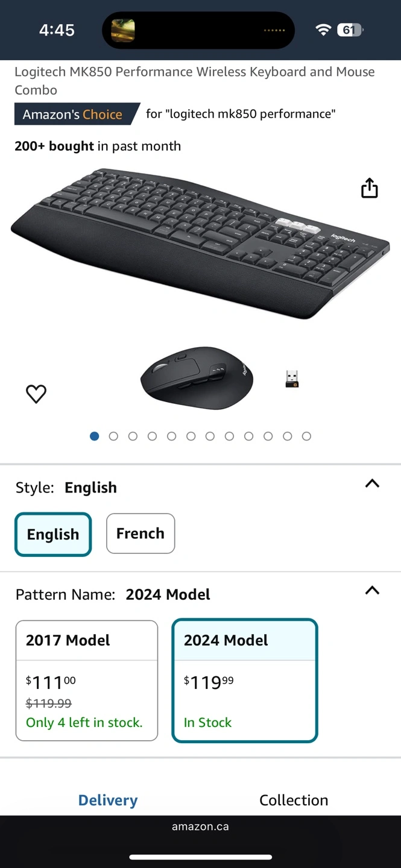Image resolution: width=401 pixels, height=868 pixels.
Task: Tap the battery indicator showing 61
Action: coord(350,30)
